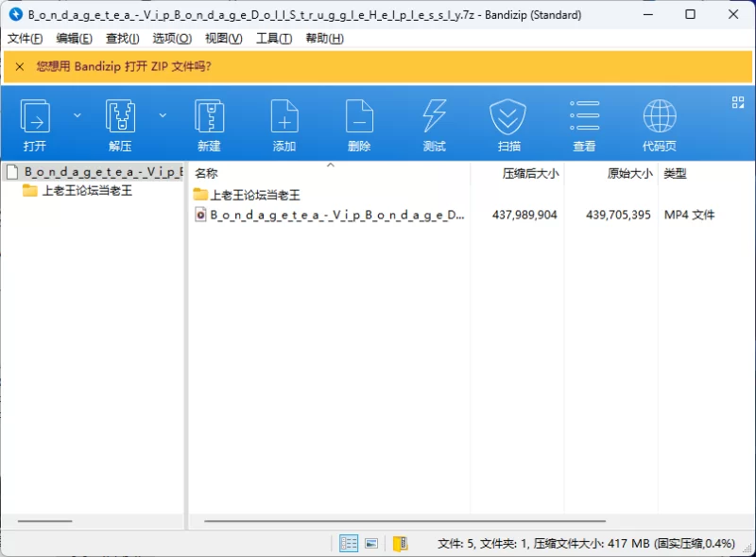Image resolution: width=756 pixels, height=557 pixels.
Task: Open the 工具(T) menu
Action: coord(274,39)
